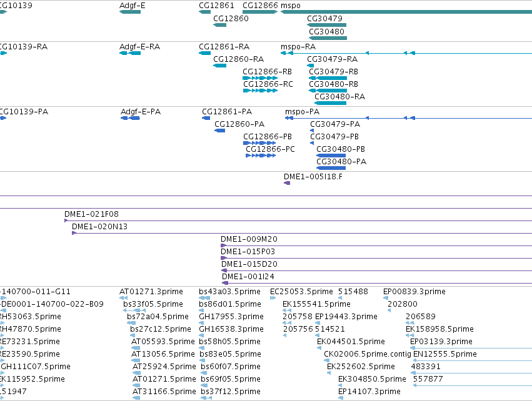This screenshot has height=401, width=532.
Task: Select the GH16538.3prime EST
Action: 201,336
